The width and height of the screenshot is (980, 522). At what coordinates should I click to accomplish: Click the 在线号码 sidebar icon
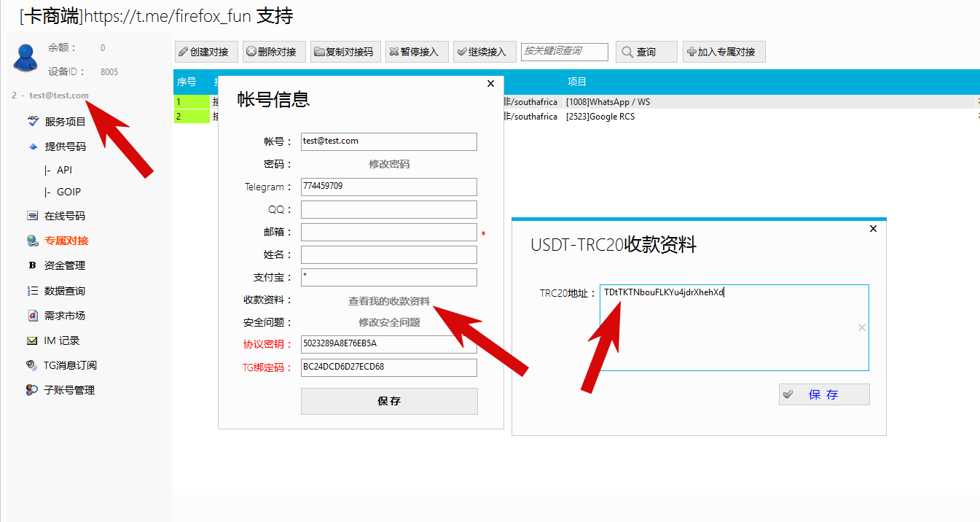pyautogui.click(x=32, y=216)
